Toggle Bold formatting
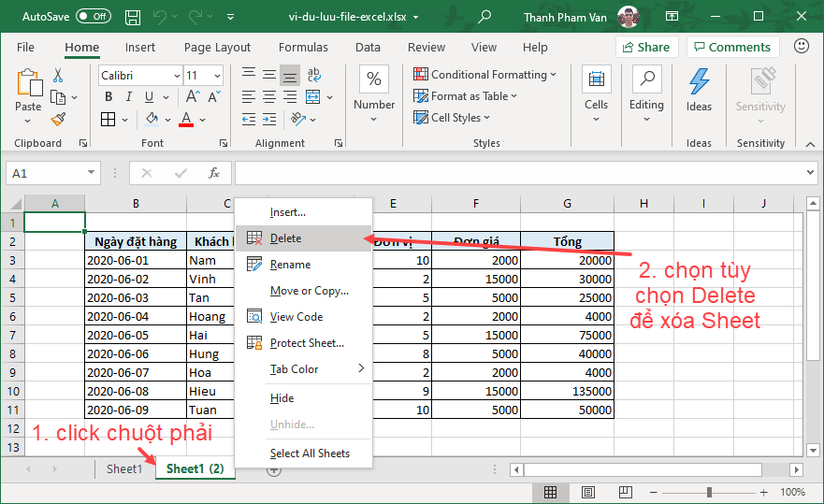The width and height of the screenshot is (824, 504). click(108, 96)
